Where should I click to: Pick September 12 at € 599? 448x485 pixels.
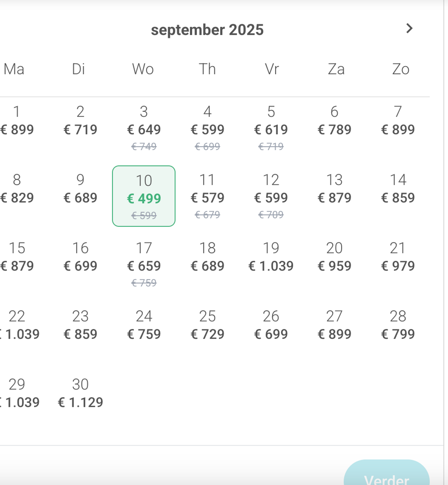coord(271,196)
